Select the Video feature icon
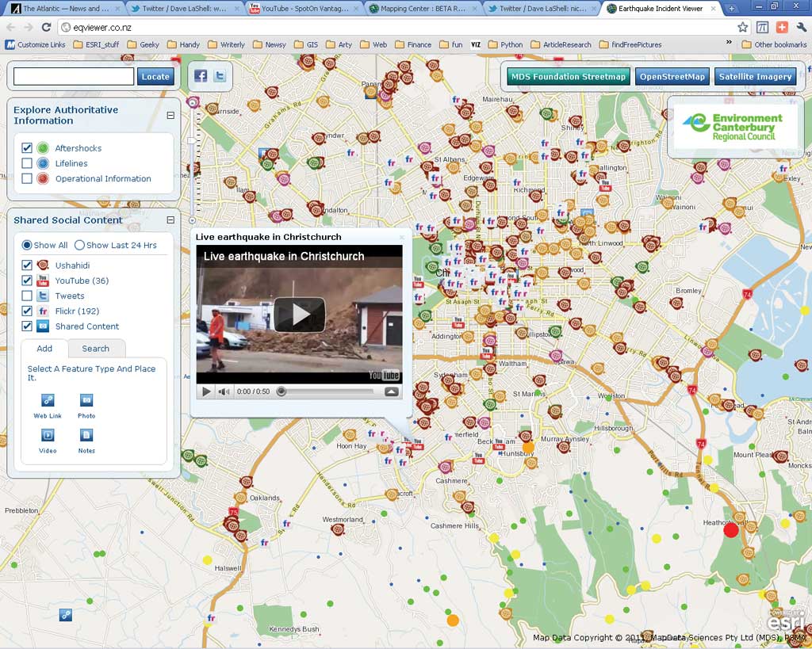Screen dimensions: 812x649 [48, 435]
